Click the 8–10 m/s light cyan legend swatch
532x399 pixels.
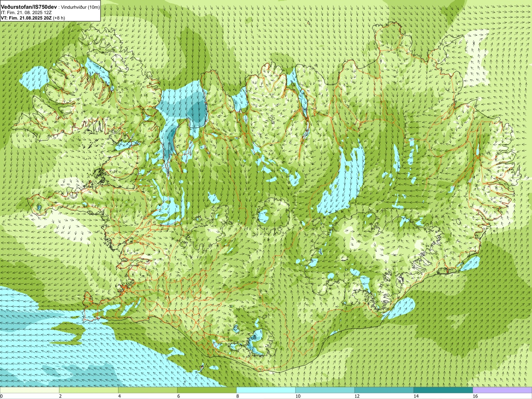tap(266, 390)
